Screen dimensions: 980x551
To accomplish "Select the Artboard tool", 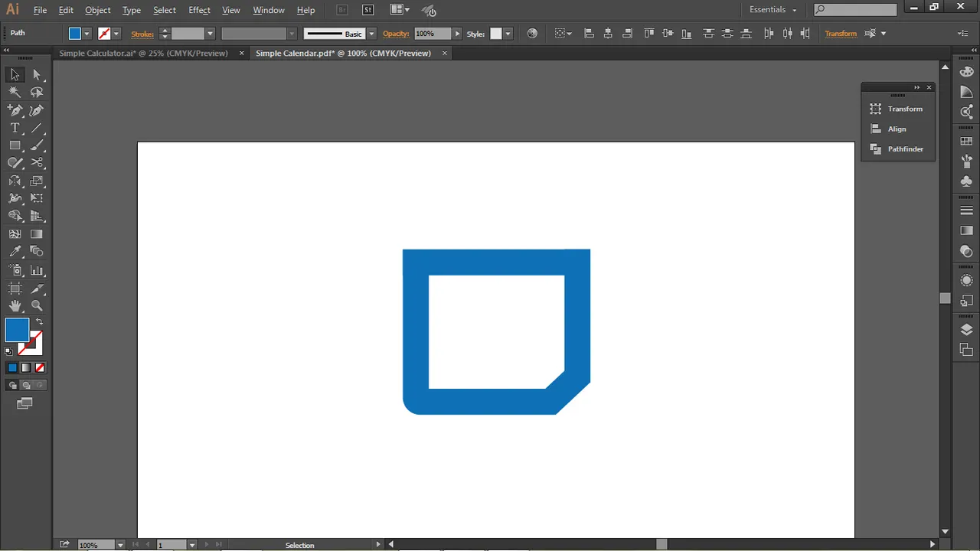I will coord(15,289).
